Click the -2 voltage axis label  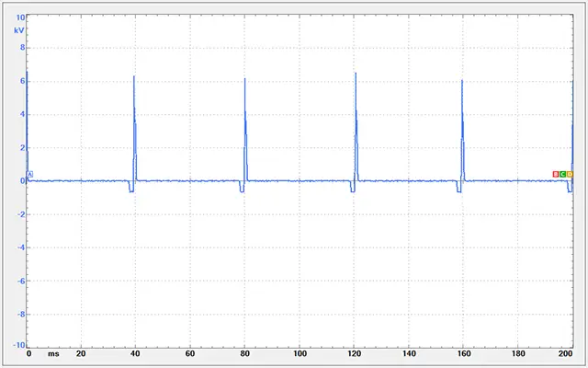[21, 214]
